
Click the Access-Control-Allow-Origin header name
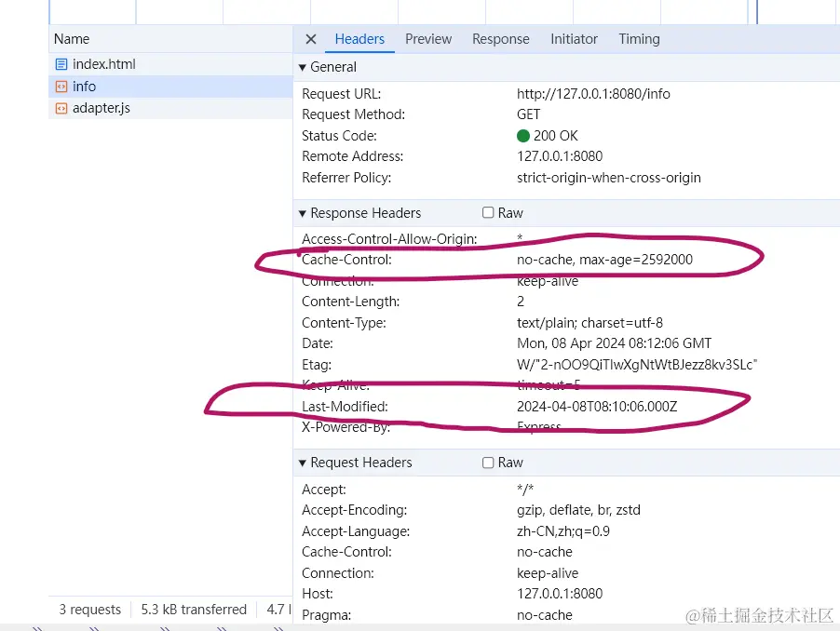tap(389, 238)
